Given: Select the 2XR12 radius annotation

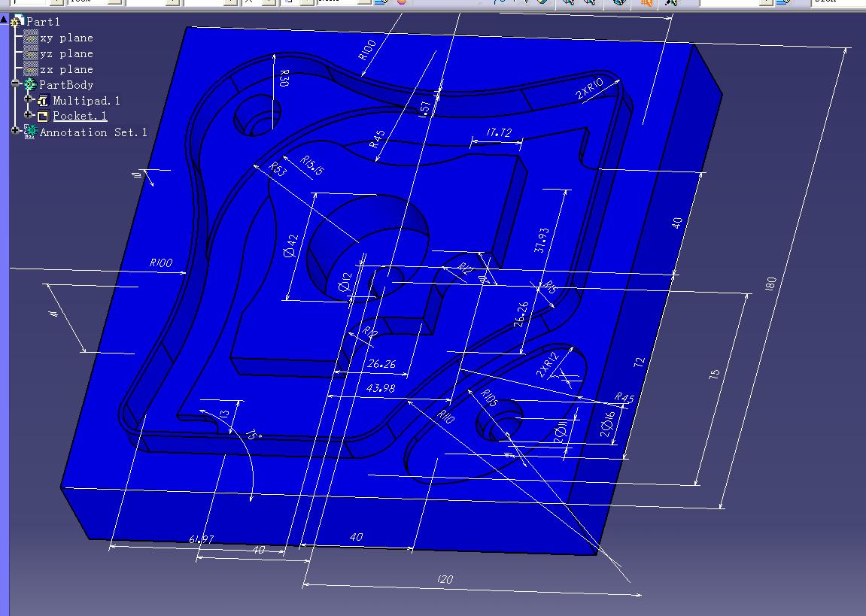Looking at the screenshot, I should [547, 364].
